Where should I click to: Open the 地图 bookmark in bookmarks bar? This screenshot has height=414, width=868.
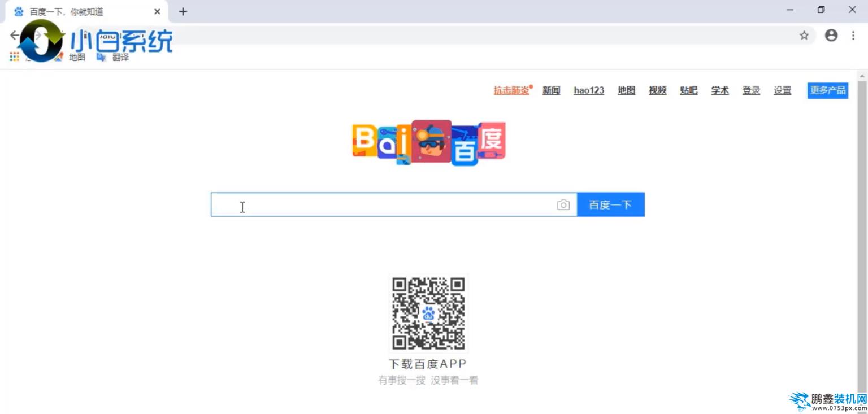[70, 57]
